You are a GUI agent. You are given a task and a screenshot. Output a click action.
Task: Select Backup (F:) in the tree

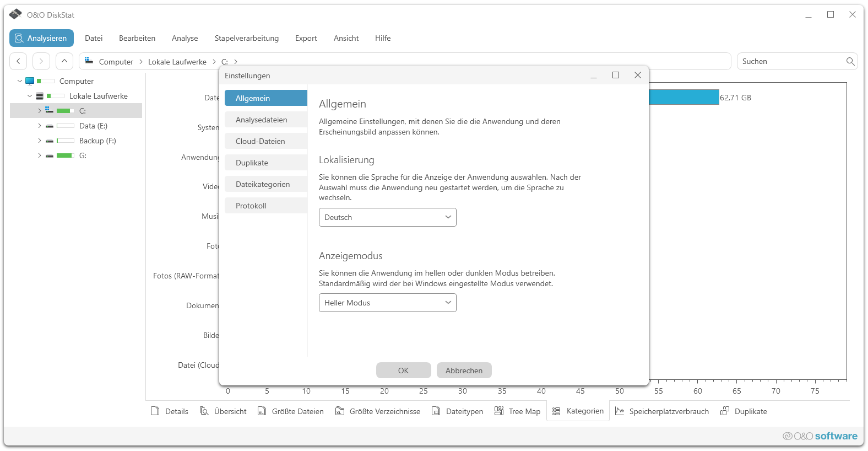pyautogui.click(x=97, y=141)
